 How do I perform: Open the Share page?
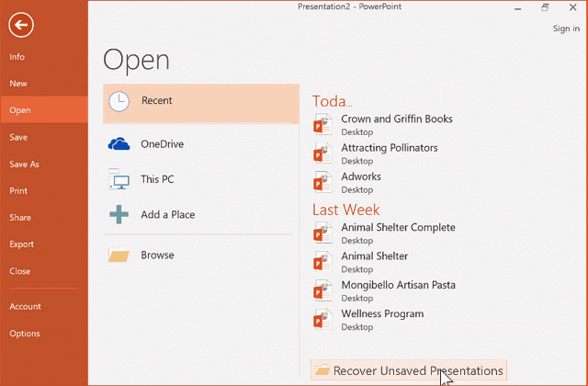pyautogui.click(x=44, y=217)
